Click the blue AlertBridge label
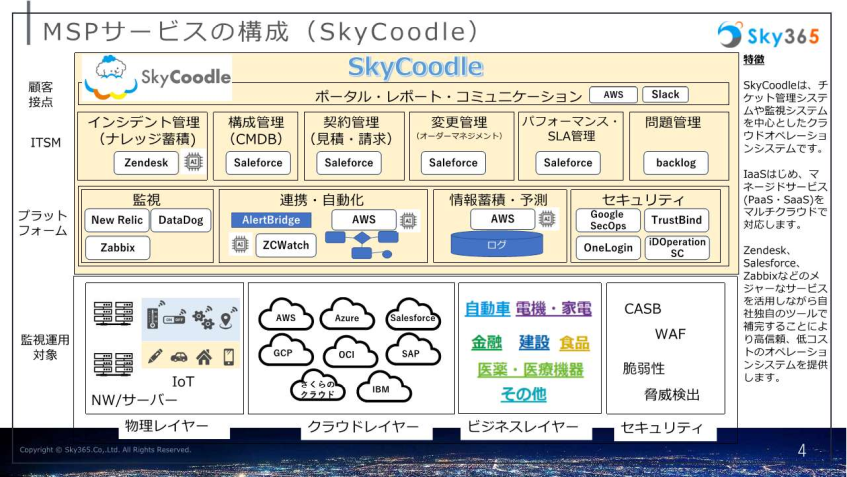 tap(271, 220)
